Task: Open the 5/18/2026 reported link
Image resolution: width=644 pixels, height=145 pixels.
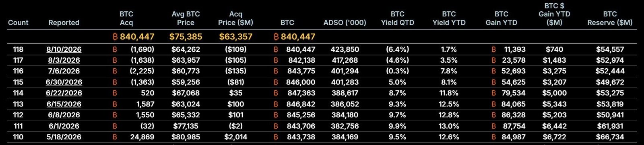Action: pyautogui.click(x=64, y=137)
